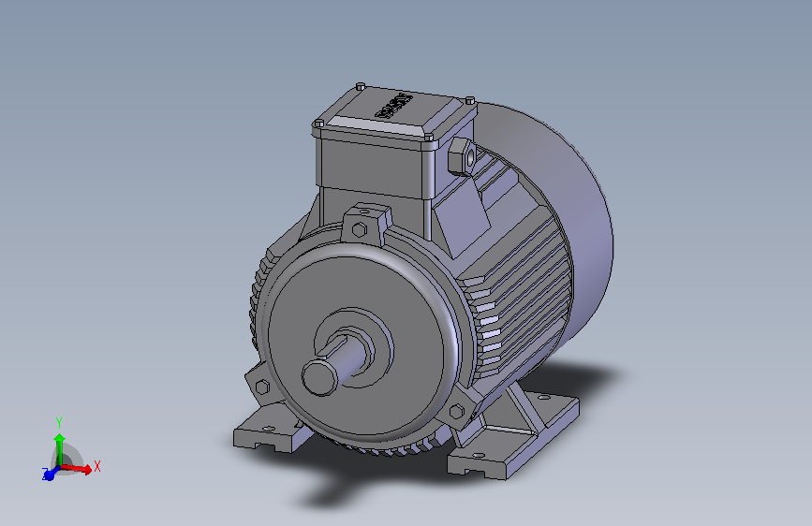Select the hex bolt on top lug
812x526 pixels.
pyautogui.click(x=360, y=229)
